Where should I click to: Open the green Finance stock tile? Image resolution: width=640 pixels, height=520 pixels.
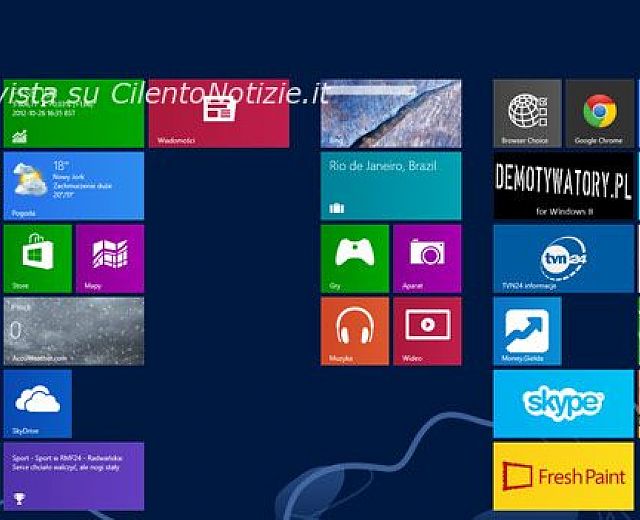click(x=73, y=113)
